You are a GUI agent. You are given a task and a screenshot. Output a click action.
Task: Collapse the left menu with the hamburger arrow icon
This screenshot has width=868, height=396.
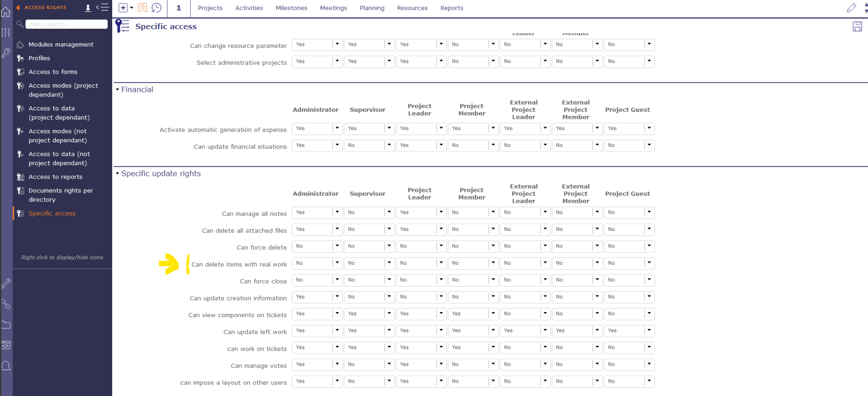pos(102,7)
